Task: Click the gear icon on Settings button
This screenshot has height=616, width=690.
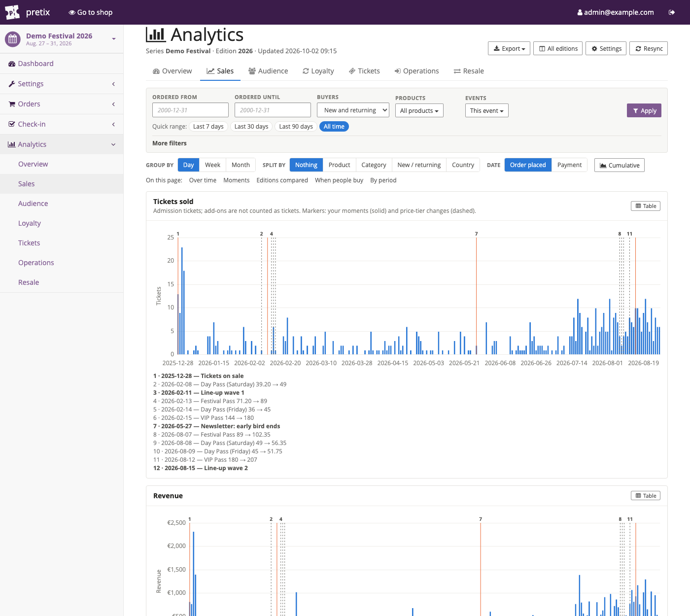Action: tap(594, 48)
